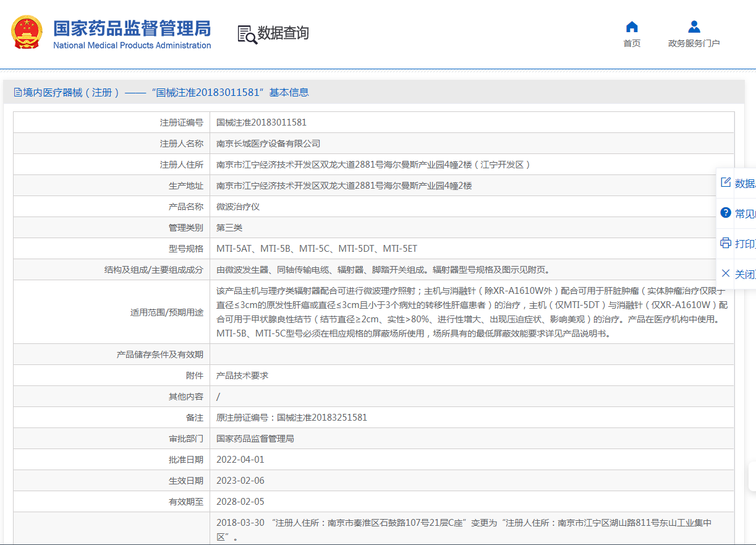
Task: Click the 国家药品监督管理局 site title
Action: point(132,28)
